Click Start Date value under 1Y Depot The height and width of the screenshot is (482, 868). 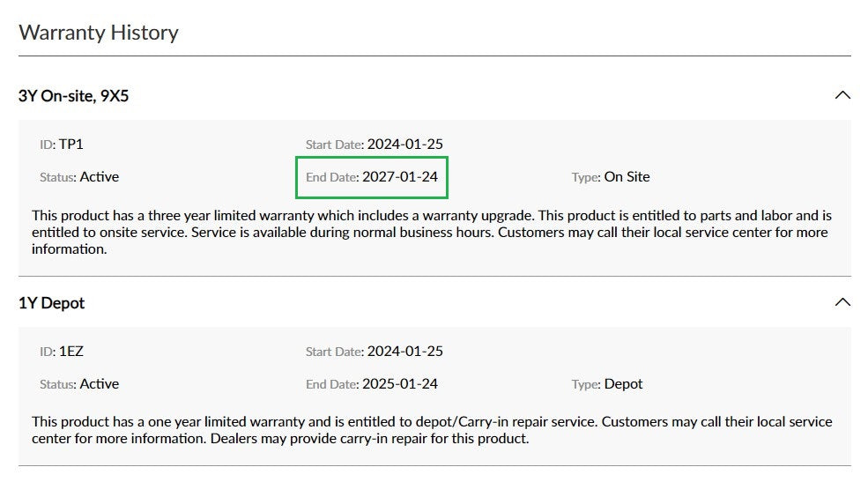pyautogui.click(x=404, y=351)
